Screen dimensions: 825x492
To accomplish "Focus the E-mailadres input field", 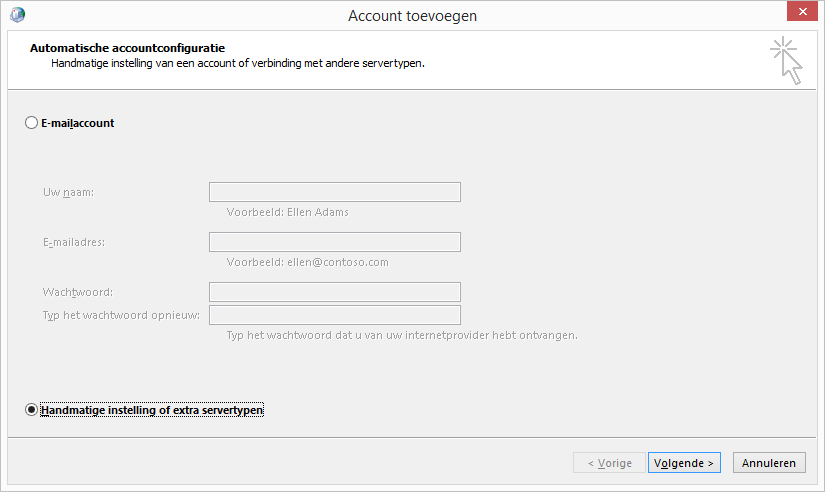I will pos(335,242).
